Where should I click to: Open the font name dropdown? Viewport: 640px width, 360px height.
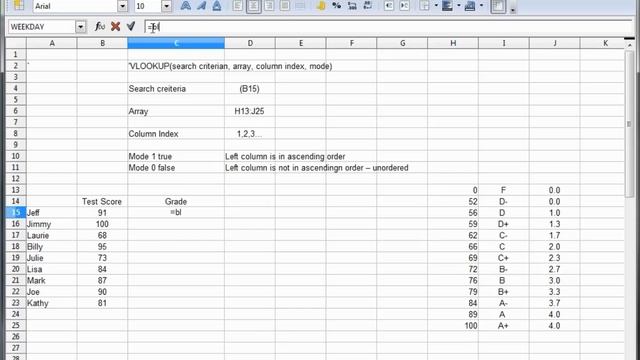tap(122, 6)
